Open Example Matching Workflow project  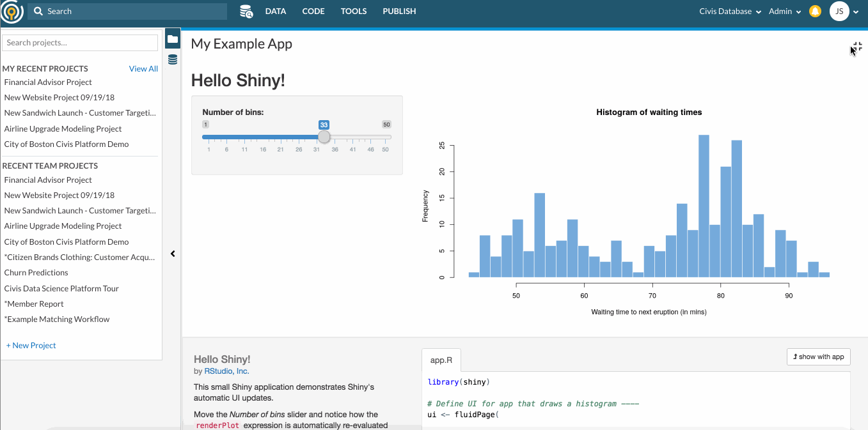tap(57, 319)
